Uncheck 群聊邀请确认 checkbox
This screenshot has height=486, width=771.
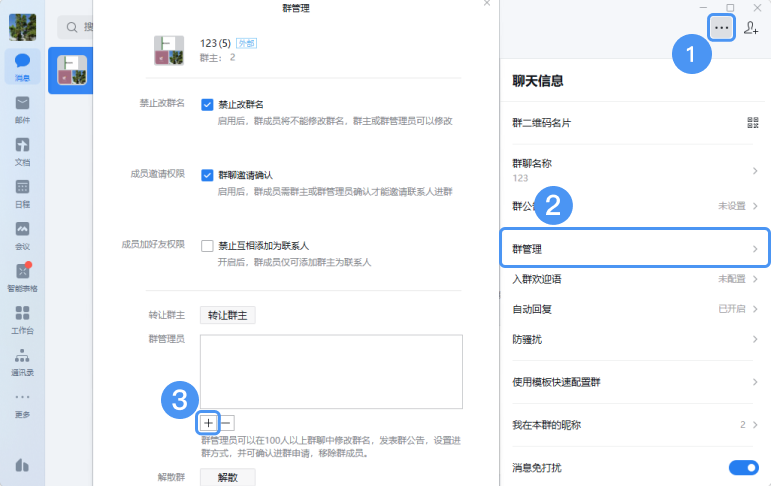coord(207,175)
